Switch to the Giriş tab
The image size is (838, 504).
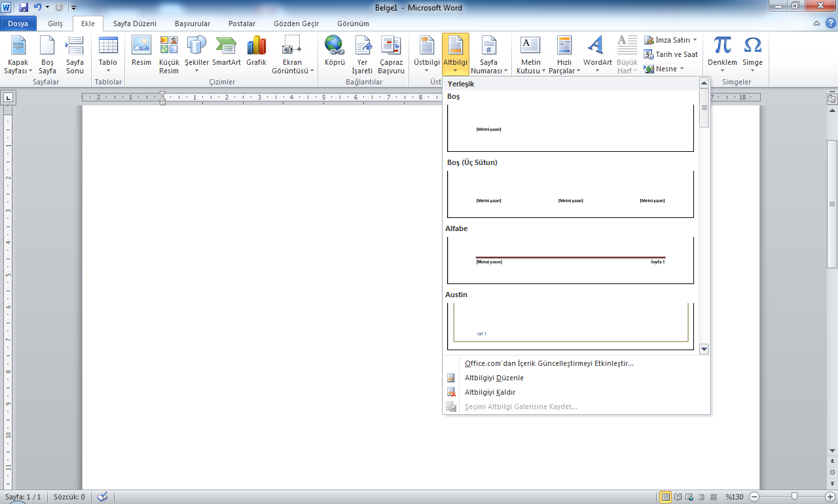[x=55, y=23]
